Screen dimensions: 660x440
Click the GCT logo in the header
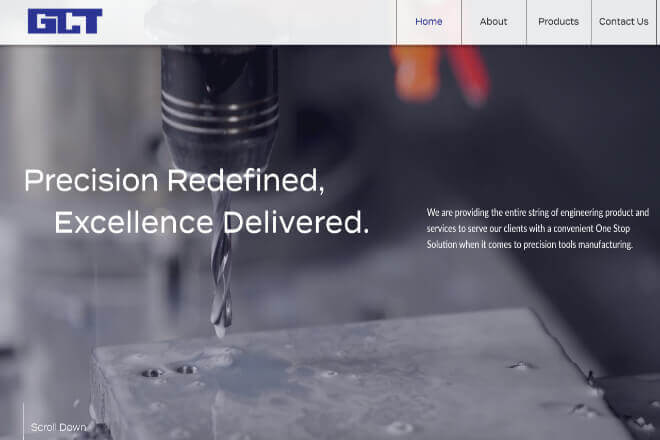(x=65, y=21)
